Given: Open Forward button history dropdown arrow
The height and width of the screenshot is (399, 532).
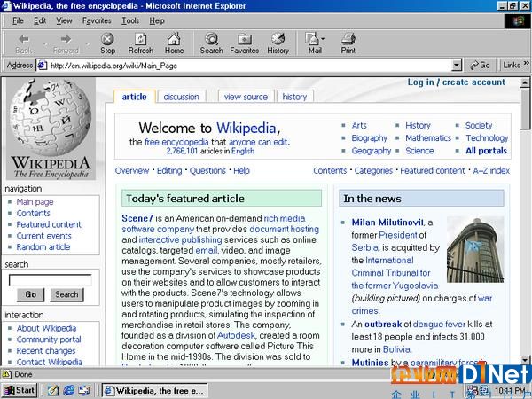Looking at the screenshot, I should click(x=87, y=43).
